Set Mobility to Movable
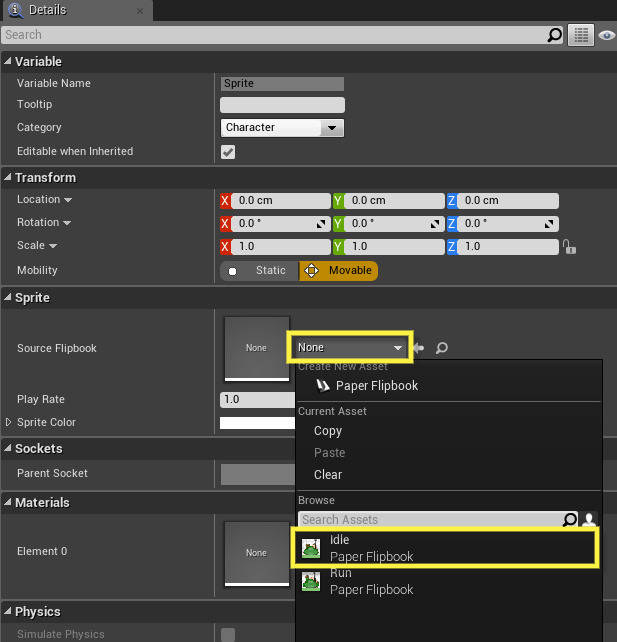This screenshot has width=617, height=642. click(338, 270)
